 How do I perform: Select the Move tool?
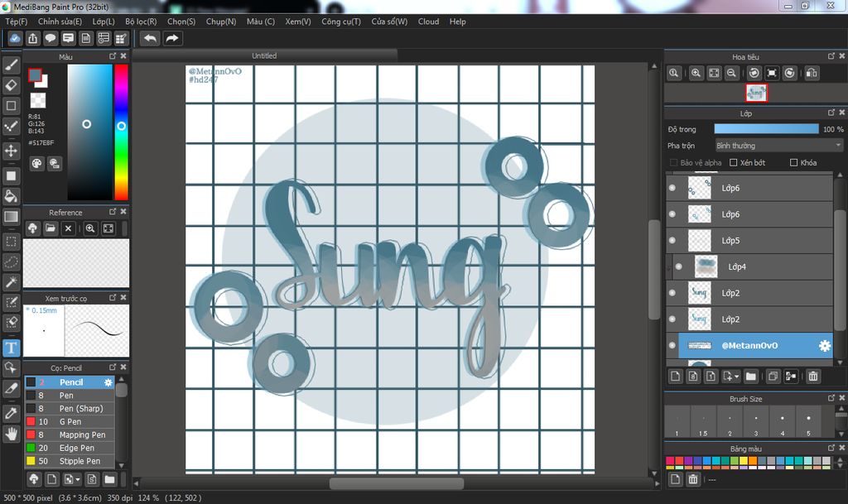click(12, 151)
